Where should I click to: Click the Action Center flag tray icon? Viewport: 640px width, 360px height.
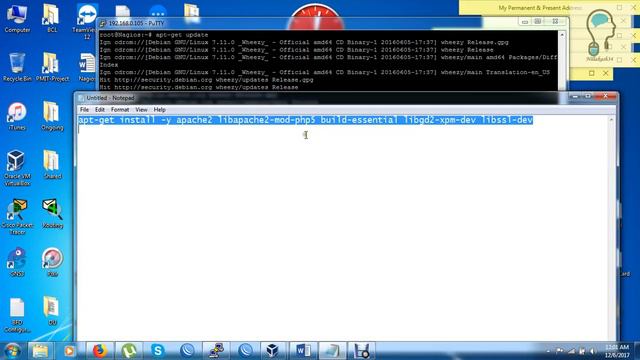point(560,351)
